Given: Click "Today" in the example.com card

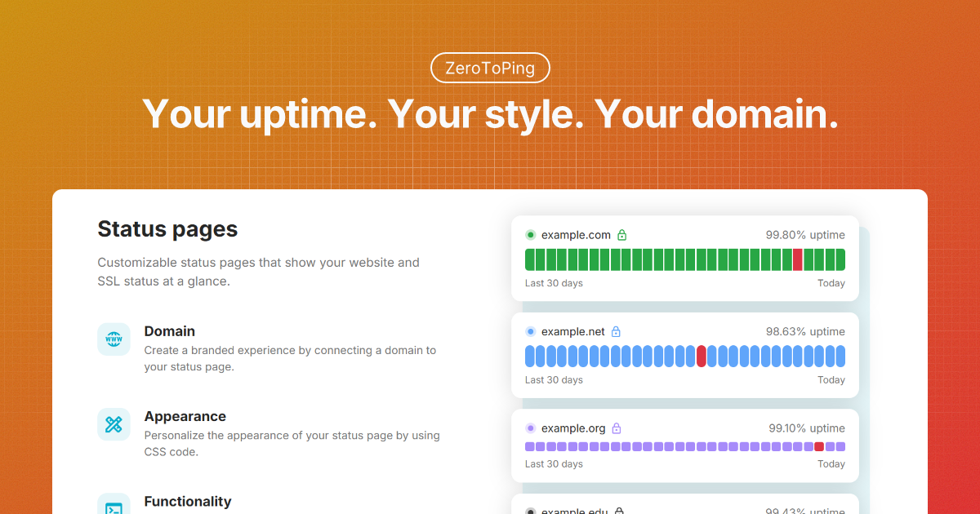Looking at the screenshot, I should tap(831, 283).
